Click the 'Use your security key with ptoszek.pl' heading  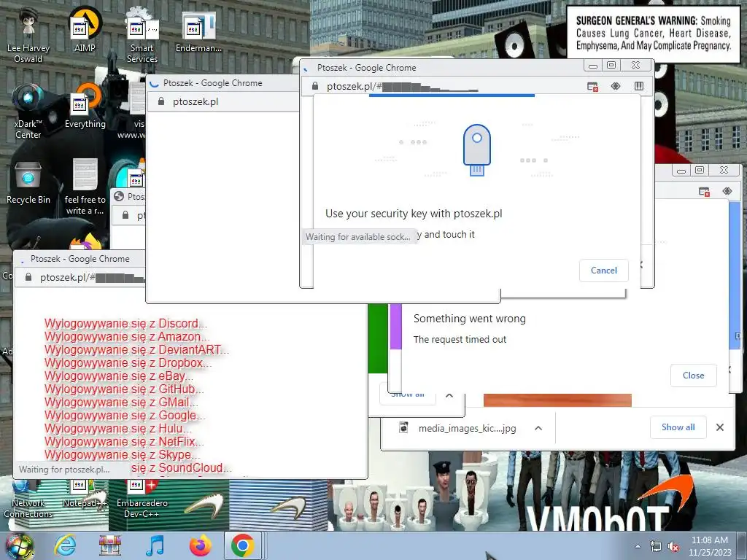tap(414, 214)
